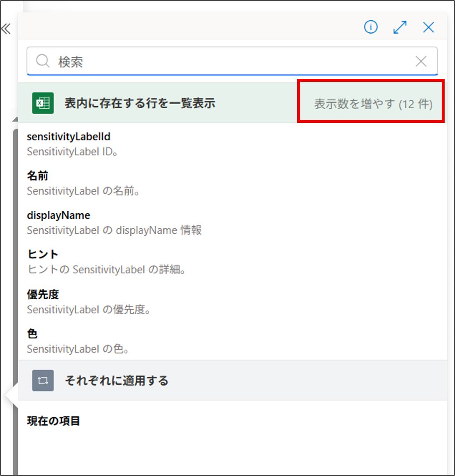
Task: Click the magnifier icon in search box
Action: [42, 61]
